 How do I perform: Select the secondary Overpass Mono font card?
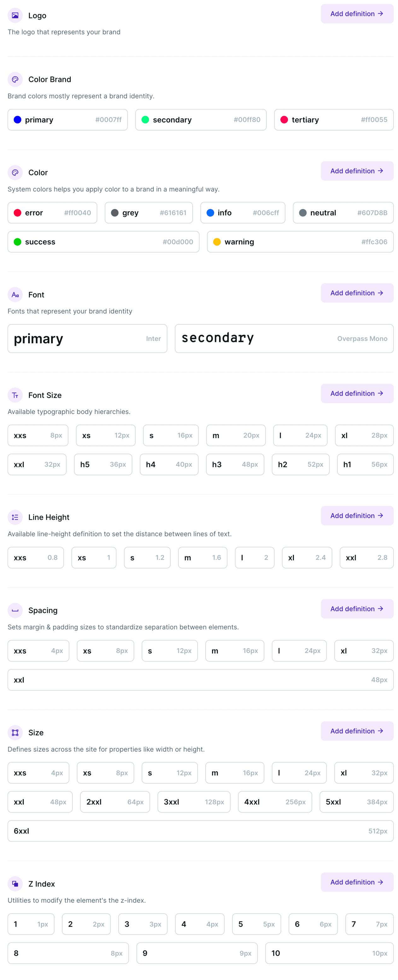pyautogui.click(x=284, y=339)
